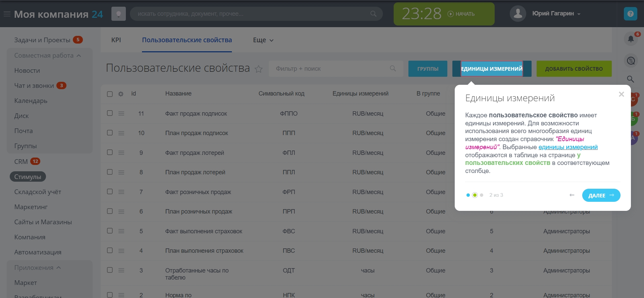Go back with the left arrow in tour popup
Image resolution: width=644 pixels, height=298 pixels.
coord(572,195)
